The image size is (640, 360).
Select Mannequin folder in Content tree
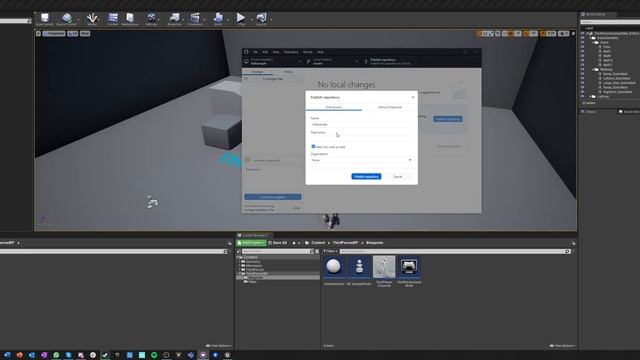[253, 266]
